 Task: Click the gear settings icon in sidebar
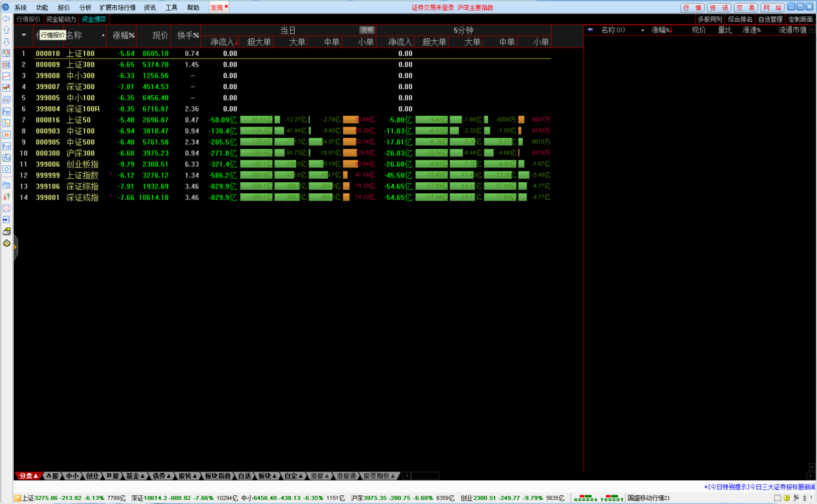coord(7,243)
